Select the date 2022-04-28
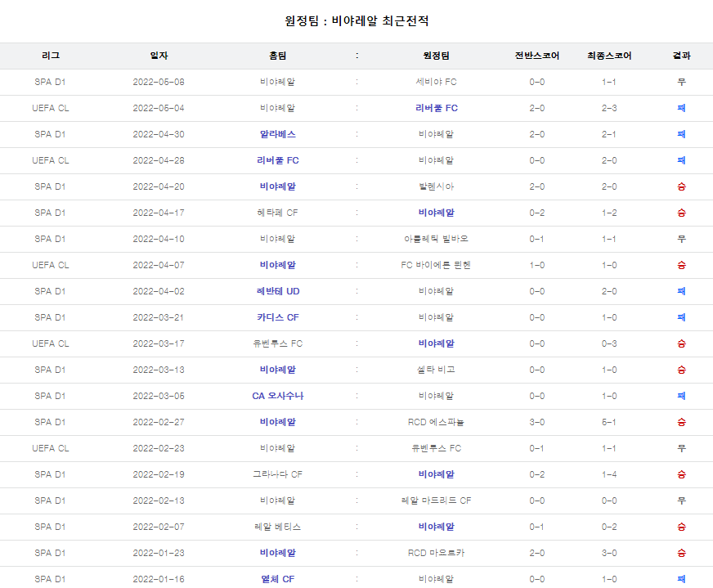This screenshot has height=588, width=713. coord(159,160)
